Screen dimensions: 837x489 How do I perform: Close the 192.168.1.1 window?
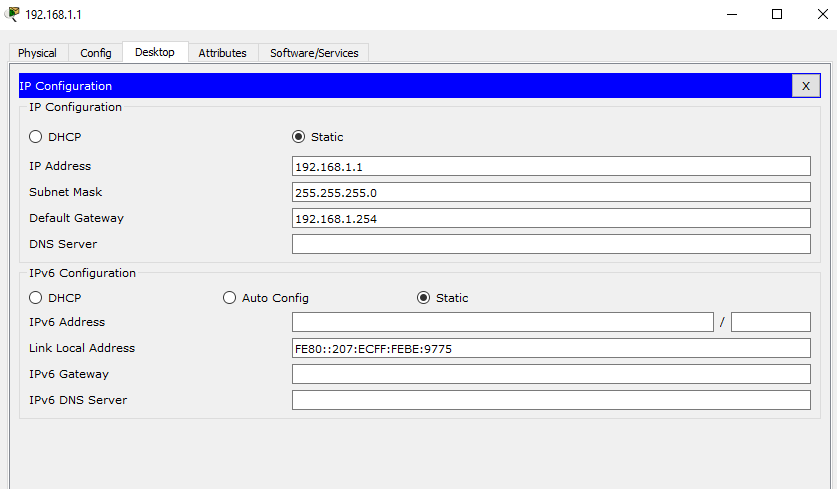point(823,14)
